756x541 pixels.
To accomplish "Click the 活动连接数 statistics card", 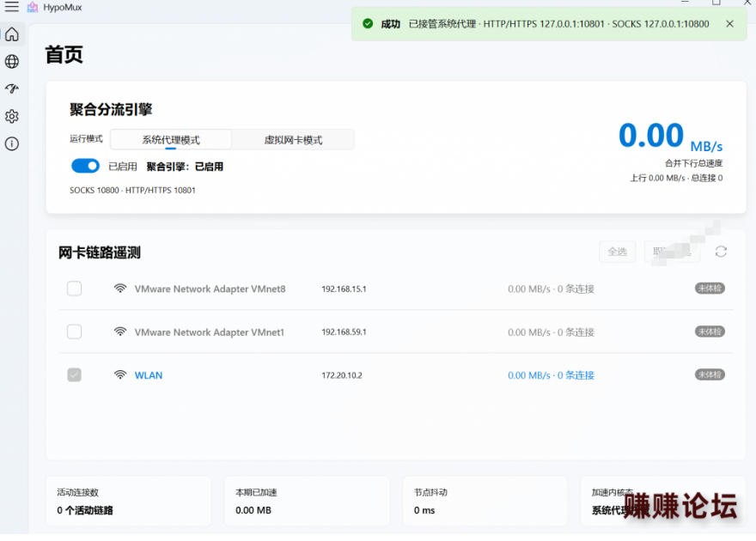I will click(128, 501).
